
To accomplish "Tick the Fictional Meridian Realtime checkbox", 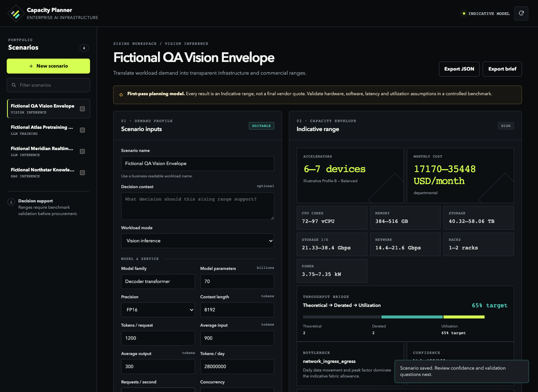I will point(83,152).
